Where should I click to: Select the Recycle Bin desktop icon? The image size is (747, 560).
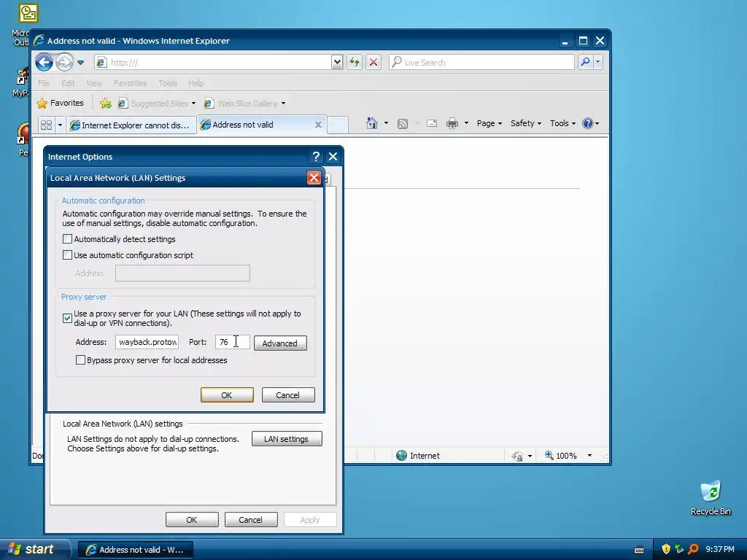point(711,498)
